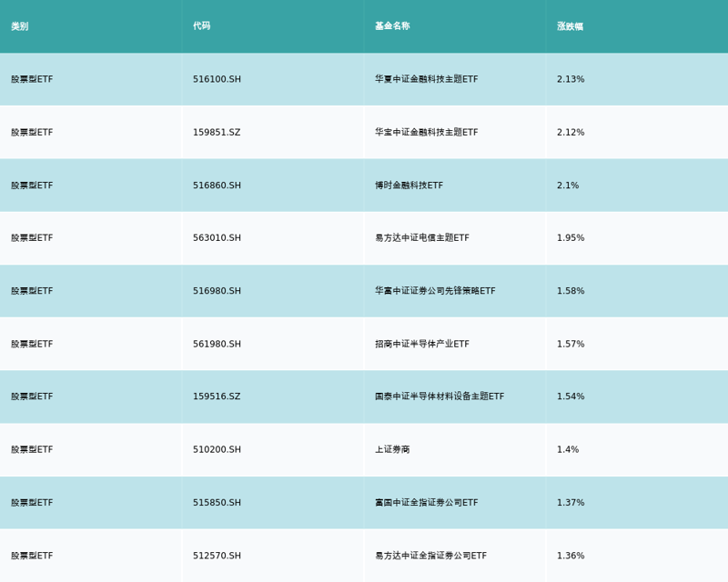The image size is (728, 582).
Task: Select fund code 159851.SZ
Action: (217, 132)
